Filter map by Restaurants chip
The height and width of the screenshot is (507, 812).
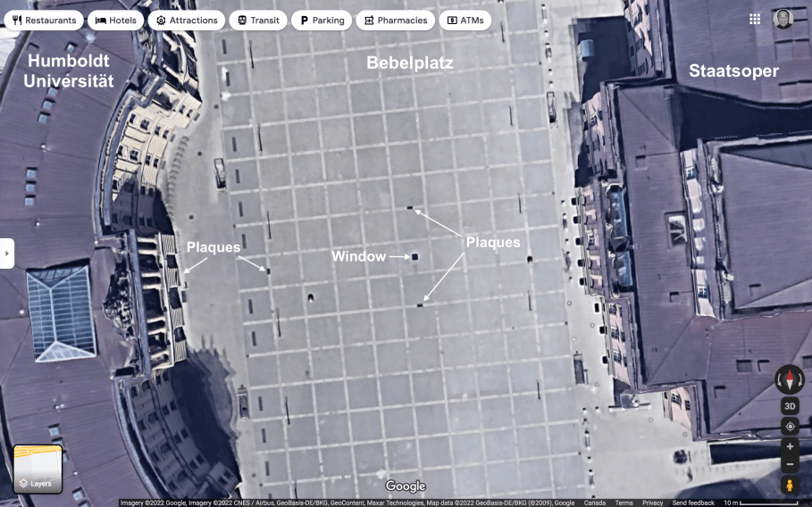44,21
